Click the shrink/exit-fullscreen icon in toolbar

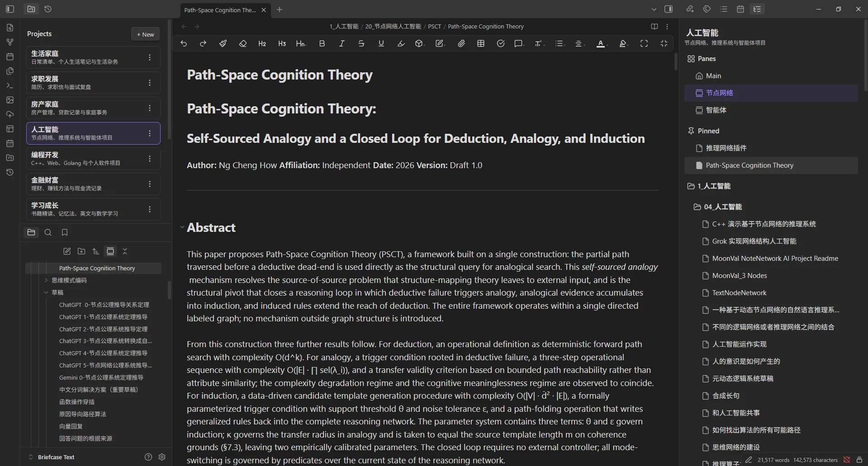coord(664,43)
